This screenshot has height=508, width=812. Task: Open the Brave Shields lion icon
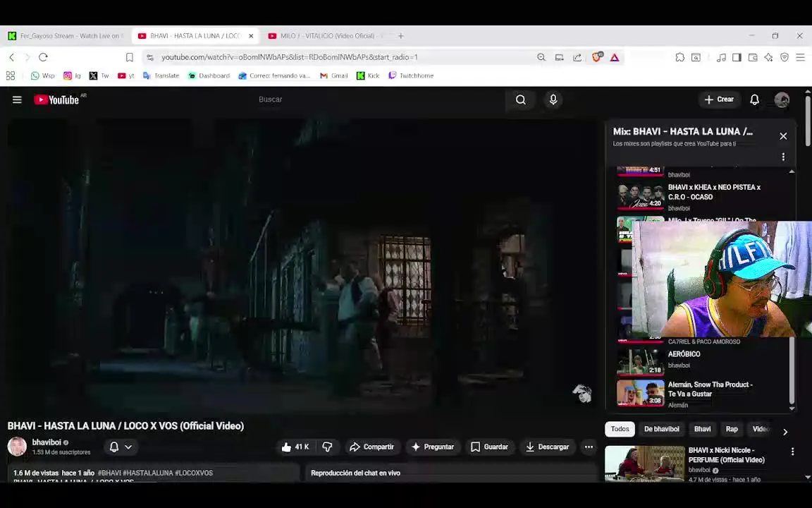[596, 57]
